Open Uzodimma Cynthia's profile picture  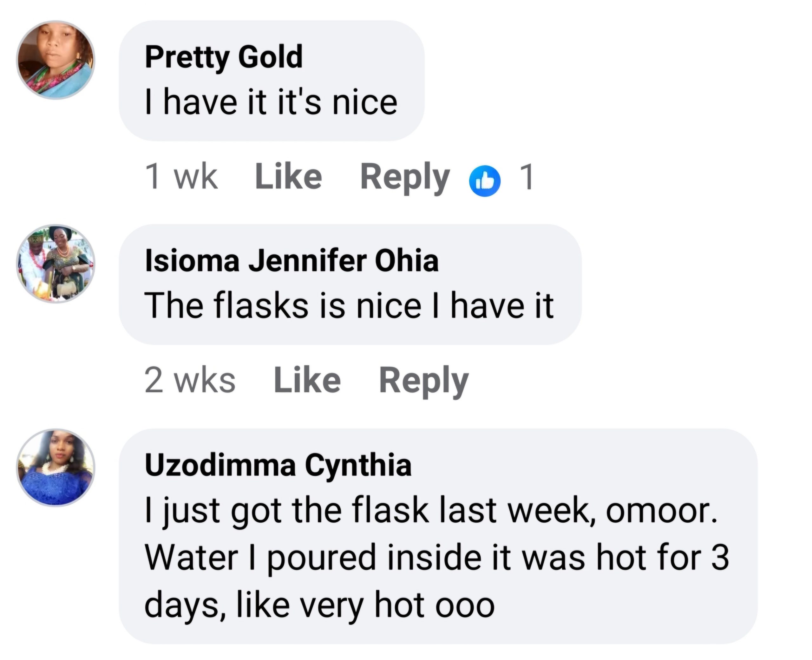tap(56, 467)
